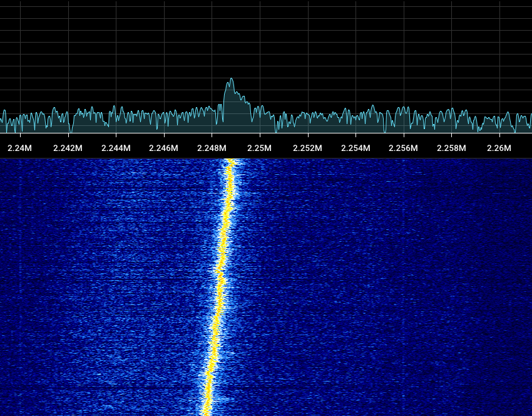The height and width of the screenshot is (416, 532).
Task: Click the 2.258M frequency label
Action: (451, 148)
